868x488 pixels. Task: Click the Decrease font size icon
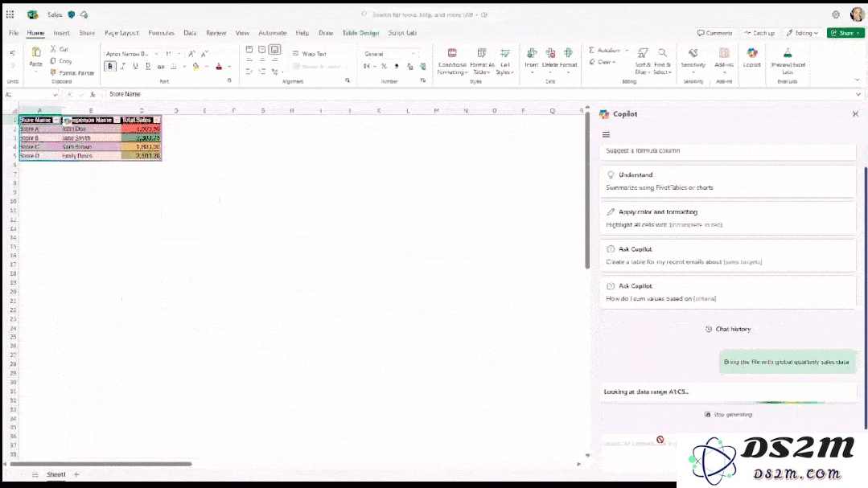tap(204, 54)
